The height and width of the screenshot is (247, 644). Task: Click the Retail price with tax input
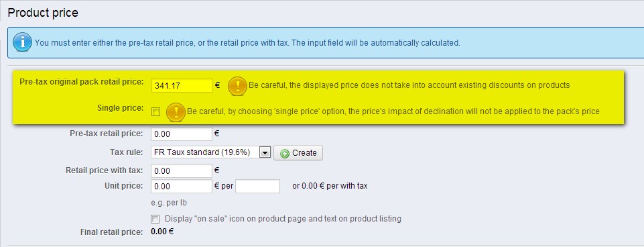point(182,171)
